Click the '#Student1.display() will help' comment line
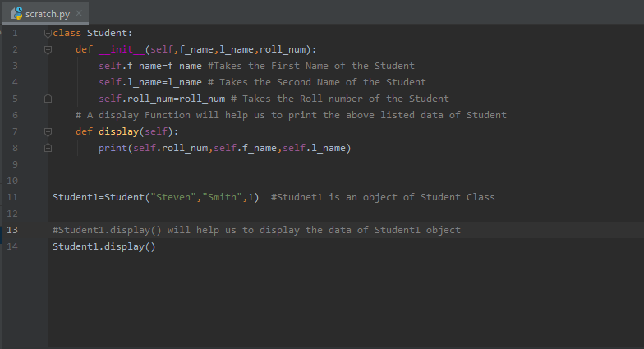Viewport: 644px width, 349px height. click(256, 230)
